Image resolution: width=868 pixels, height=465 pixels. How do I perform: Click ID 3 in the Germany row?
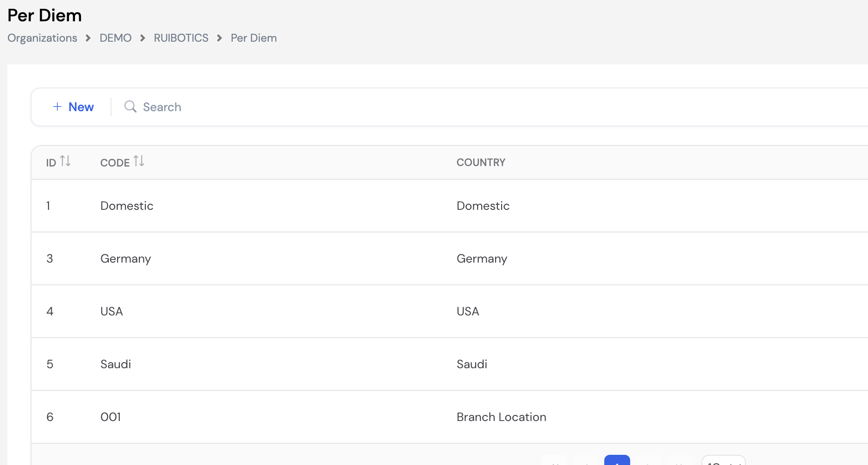click(x=50, y=258)
